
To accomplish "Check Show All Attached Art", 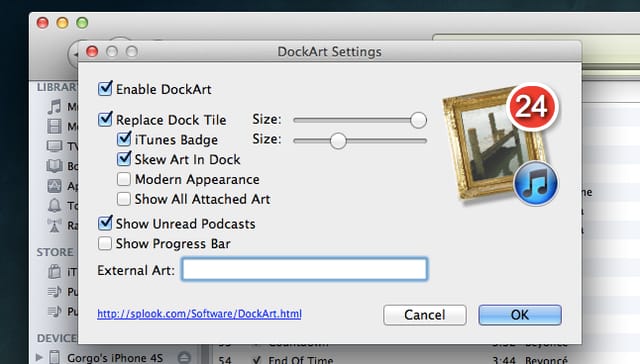I will tap(124, 199).
